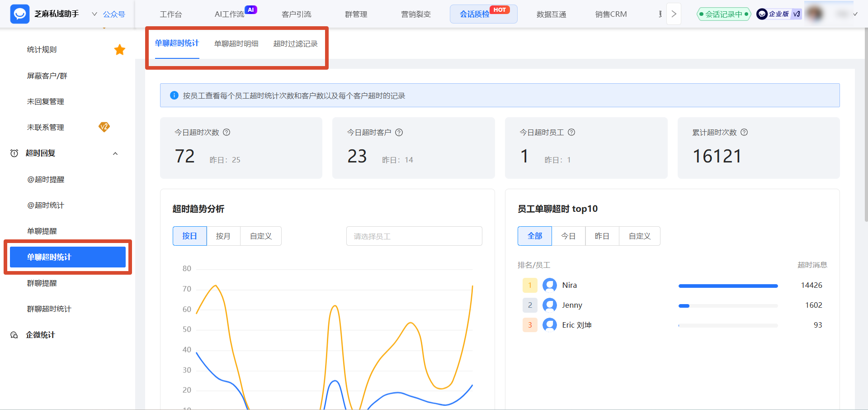Screen dimensions: 868x410
Task: Open help icon for 累计超时次数
Action: [x=744, y=132]
